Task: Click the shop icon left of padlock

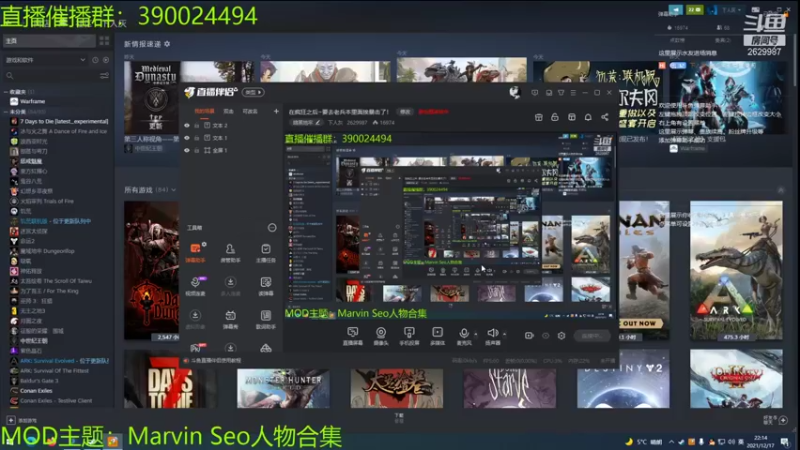Action: [538, 117]
